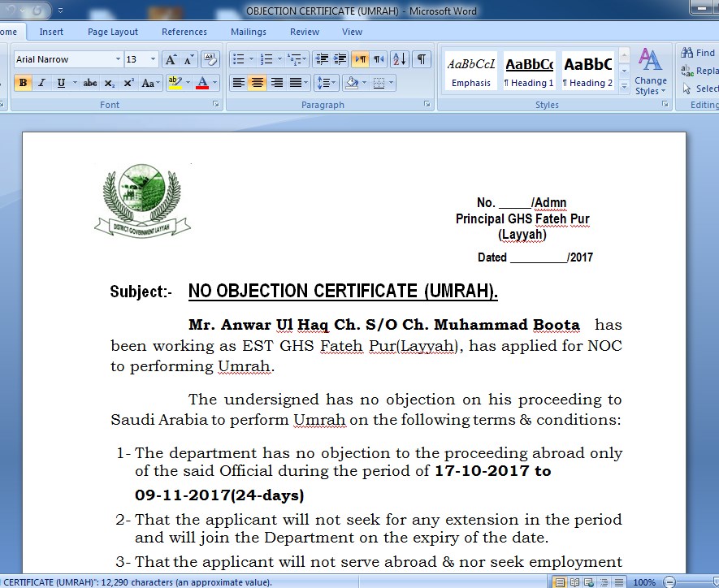719x588 pixels.
Task: Click the red font color button
Action: pyautogui.click(x=201, y=83)
